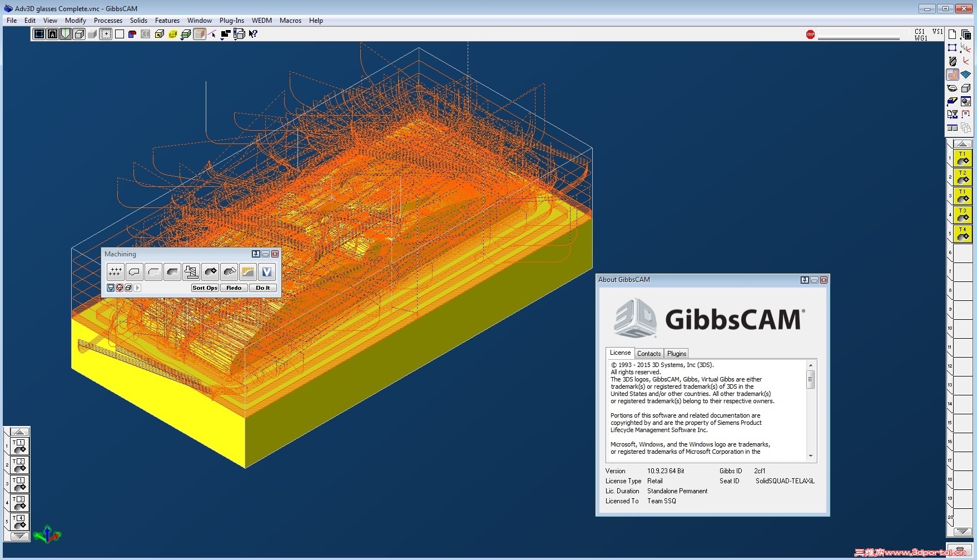
Task: Toggle the red crossed tool filter icon
Action: pyautogui.click(x=120, y=288)
